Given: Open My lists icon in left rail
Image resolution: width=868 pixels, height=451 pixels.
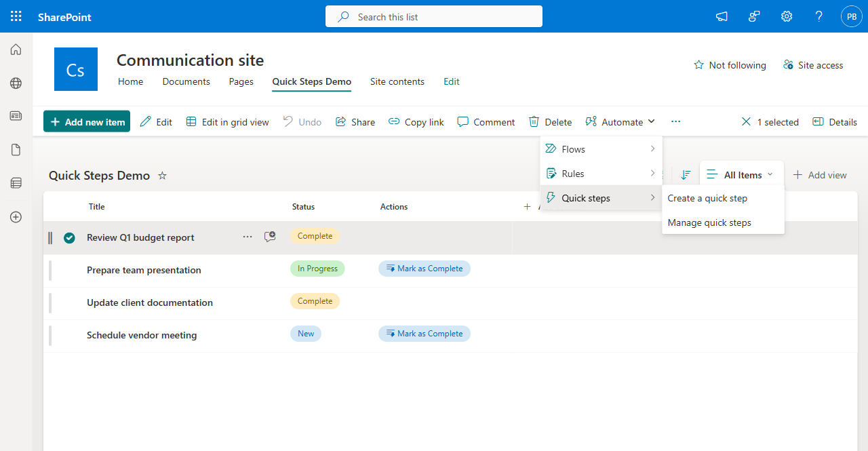Looking at the screenshot, I should coord(16,183).
